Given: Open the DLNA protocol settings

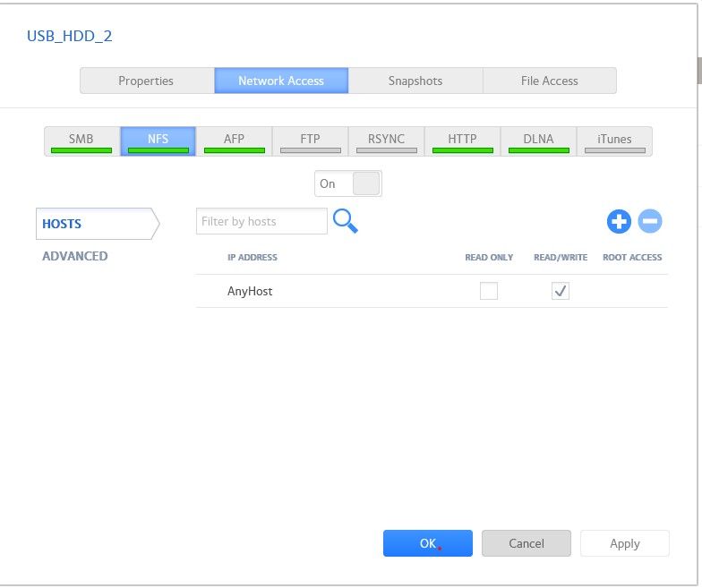Looking at the screenshot, I should coord(539,141).
